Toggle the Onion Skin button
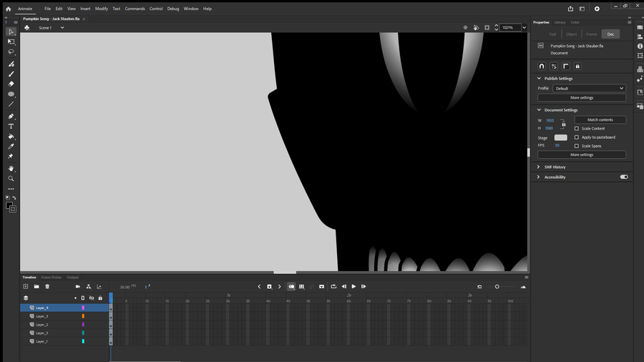The width and height of the screenshot is (644, 362). [291, 286]
